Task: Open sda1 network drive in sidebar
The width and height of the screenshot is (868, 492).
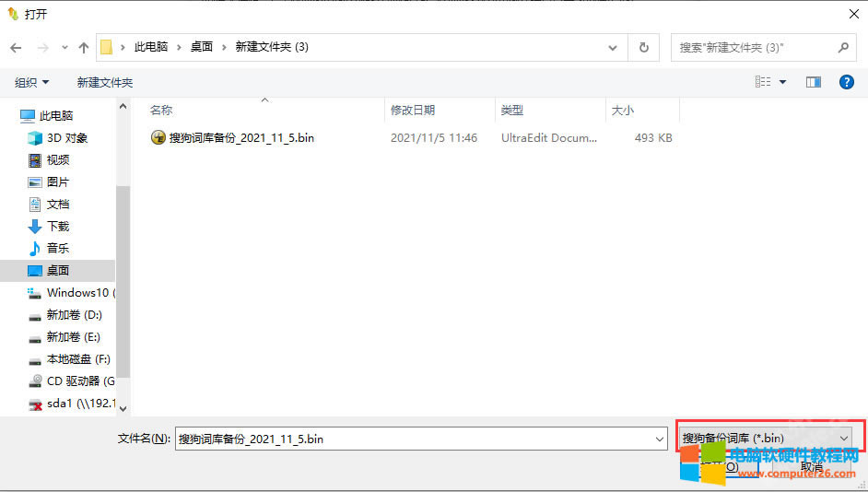Action: pyautogui.click(x=71, y=404)
